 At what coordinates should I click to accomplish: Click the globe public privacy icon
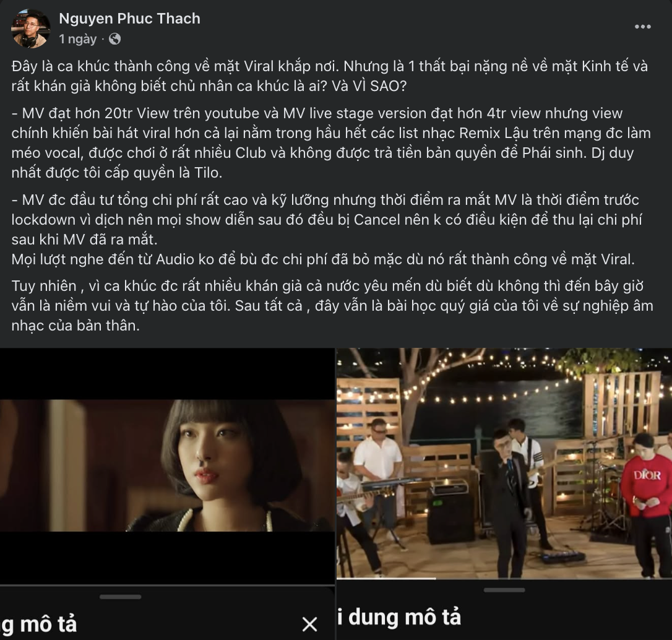(114, 39)
